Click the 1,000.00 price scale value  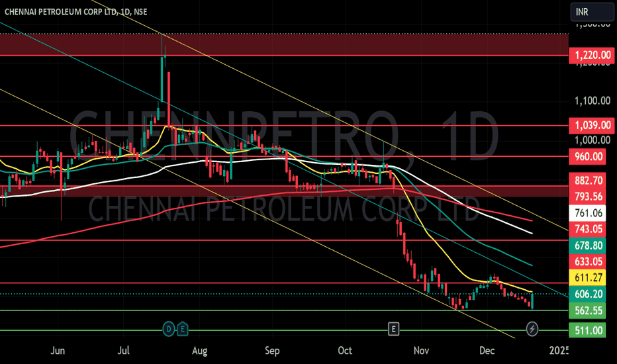pos(593,140)
